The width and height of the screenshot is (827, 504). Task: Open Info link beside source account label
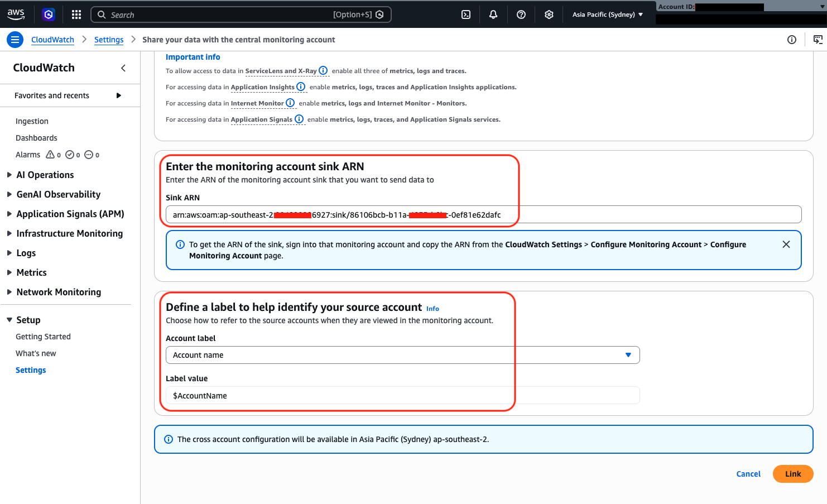(x=432, y=309)
